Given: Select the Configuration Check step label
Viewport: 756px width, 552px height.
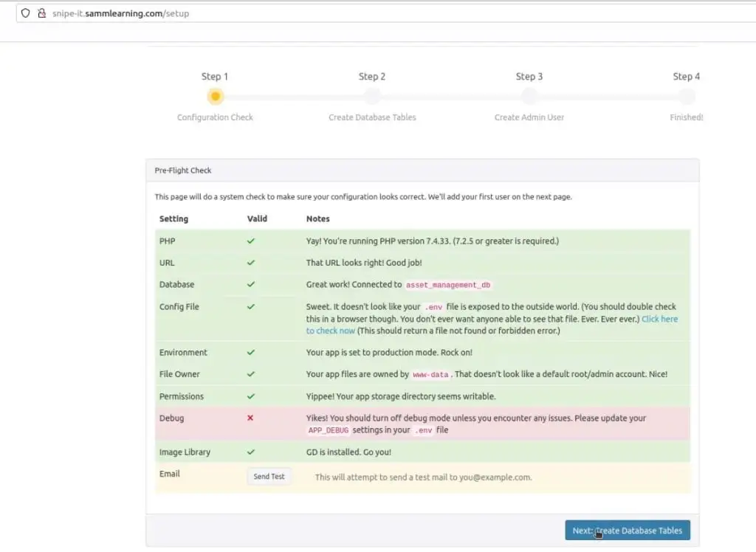Looking at the screenshot, I should 215,117.
